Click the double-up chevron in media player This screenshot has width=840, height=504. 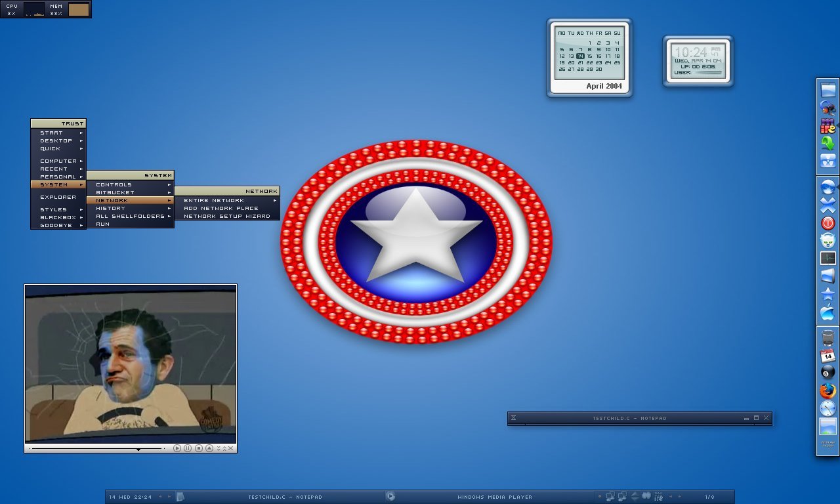click(224, 448)
